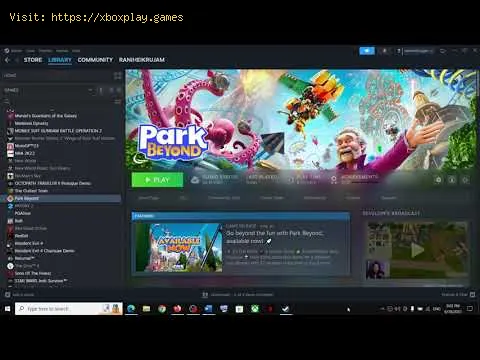This screenshot has height=360, width=480.
Task: Click the achievements trophy icon
Action: tap(334, 179)
